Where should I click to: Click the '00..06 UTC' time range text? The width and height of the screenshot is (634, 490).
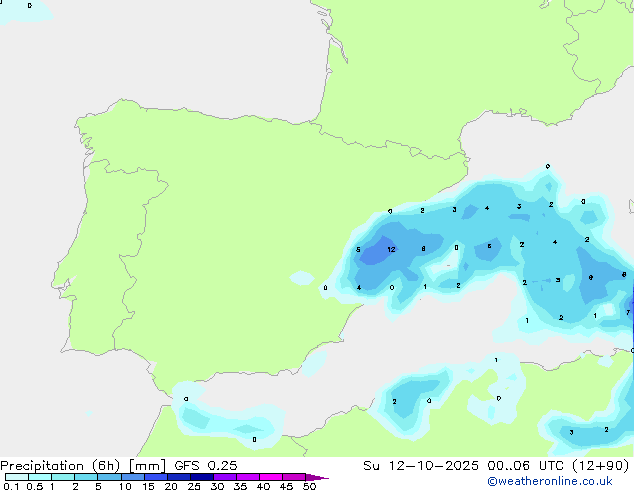pyautogui.click(x=525, y=466)
